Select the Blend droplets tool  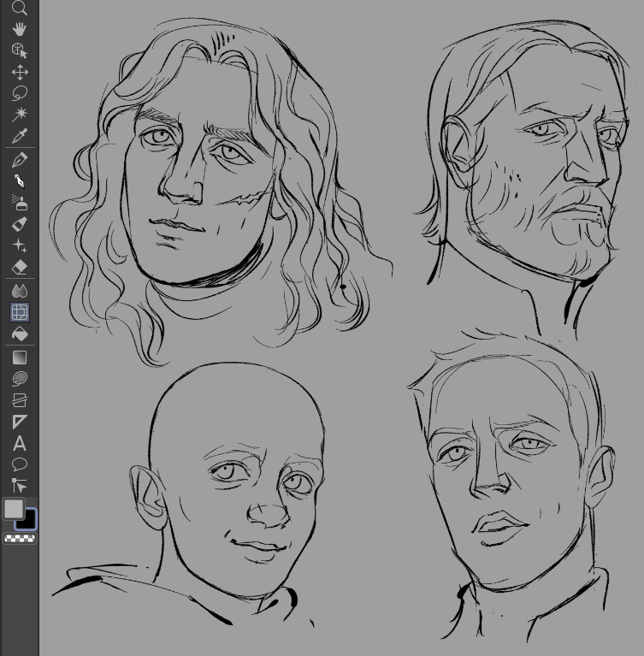[x=20, y=290]
